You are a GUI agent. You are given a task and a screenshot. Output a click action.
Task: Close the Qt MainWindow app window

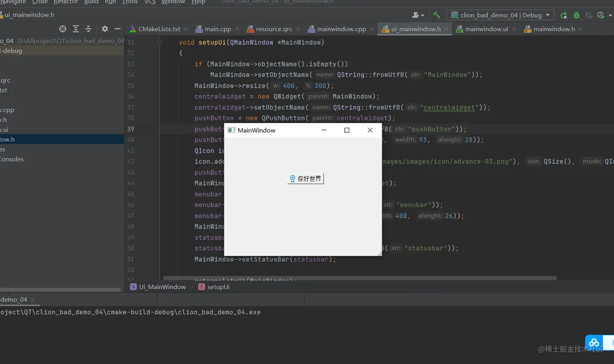(370, 130)
